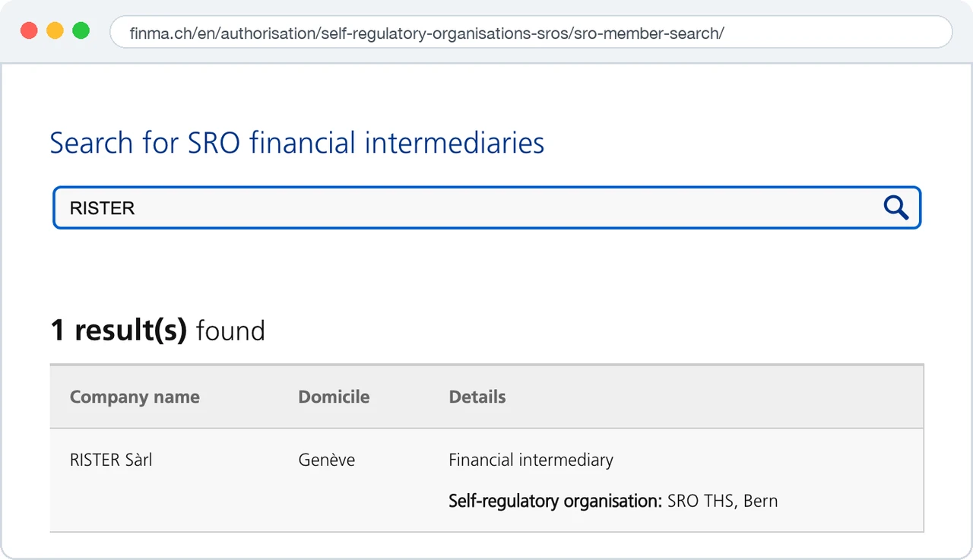The height and width of the screenshot is (560, 973).
Task: Click the "SRO THS, Bern" value
Action: pos(723,501)
